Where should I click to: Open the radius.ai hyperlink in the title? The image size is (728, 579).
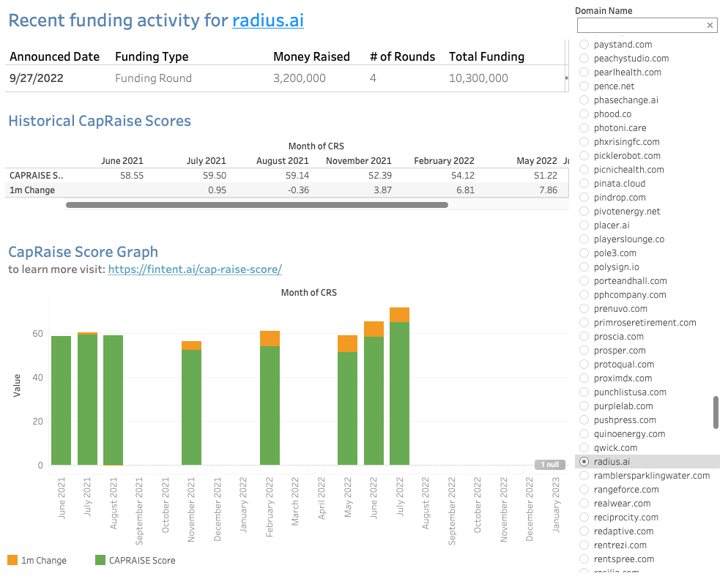coord(268,20)
